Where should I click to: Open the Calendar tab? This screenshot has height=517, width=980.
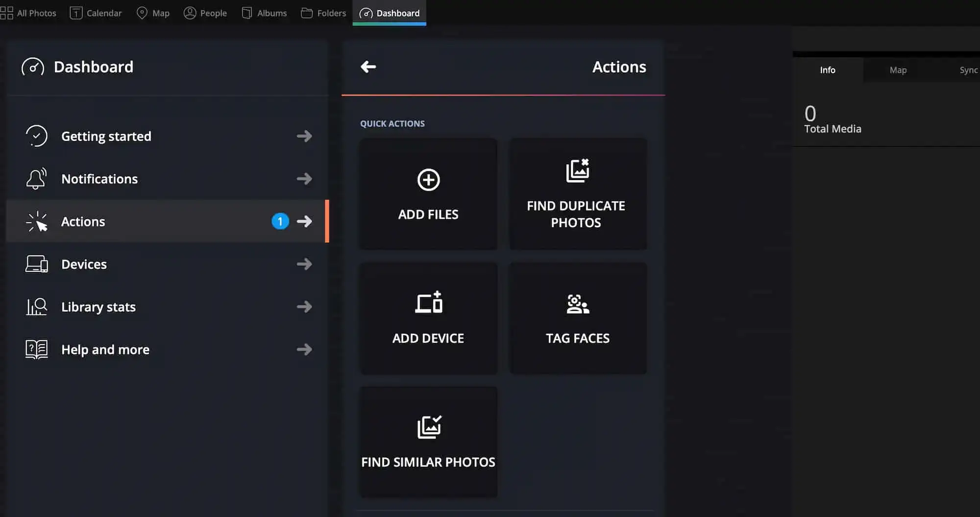(96, 13)
